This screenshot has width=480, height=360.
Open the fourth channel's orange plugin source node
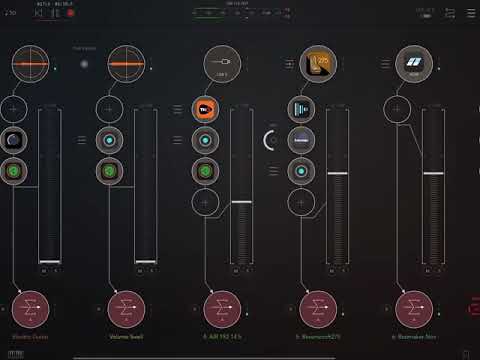pyautogui.click(x=318, y=64)
